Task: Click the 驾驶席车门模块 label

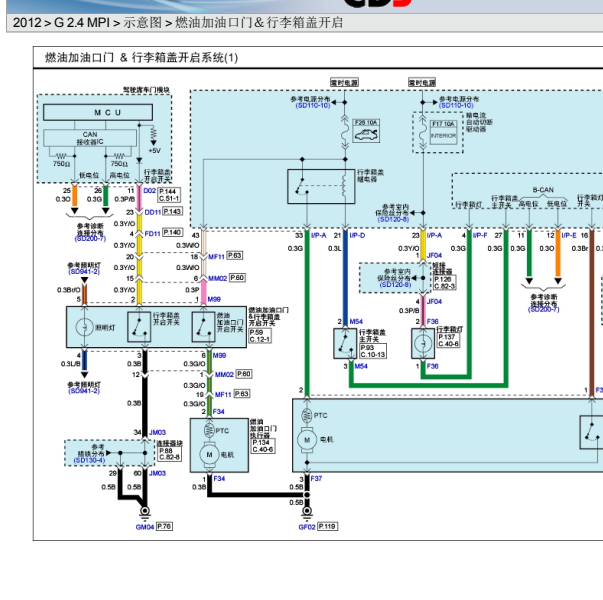Action: [146, 90]
